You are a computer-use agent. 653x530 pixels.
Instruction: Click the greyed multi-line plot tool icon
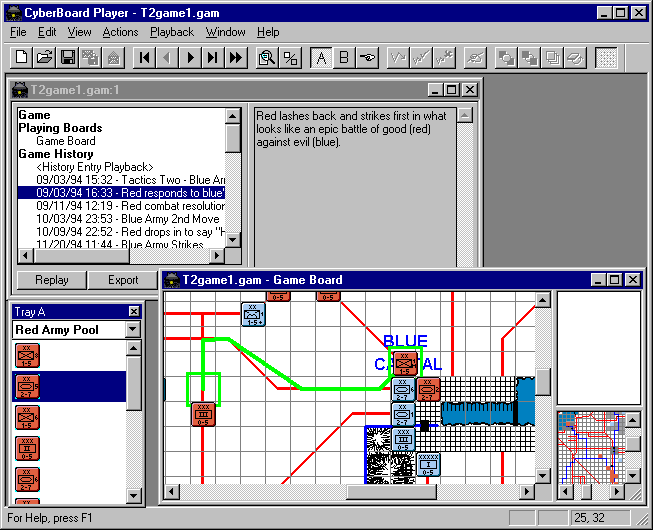[x=421, y=57]
